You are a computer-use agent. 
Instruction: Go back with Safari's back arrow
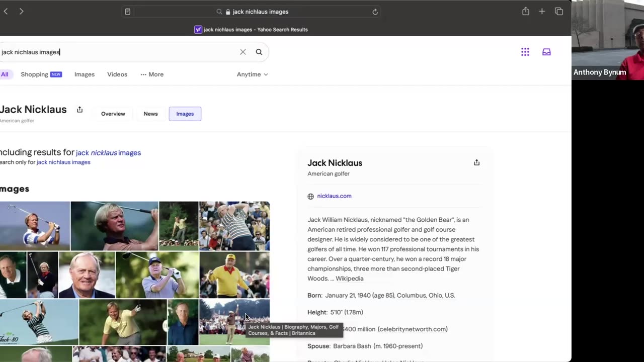pyautogui.click(x=6, y=12)
